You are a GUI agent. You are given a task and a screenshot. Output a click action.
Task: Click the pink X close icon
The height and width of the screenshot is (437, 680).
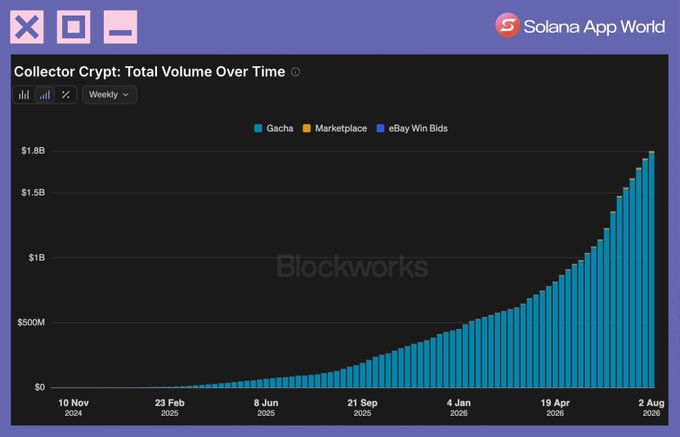tap(27, 27)
